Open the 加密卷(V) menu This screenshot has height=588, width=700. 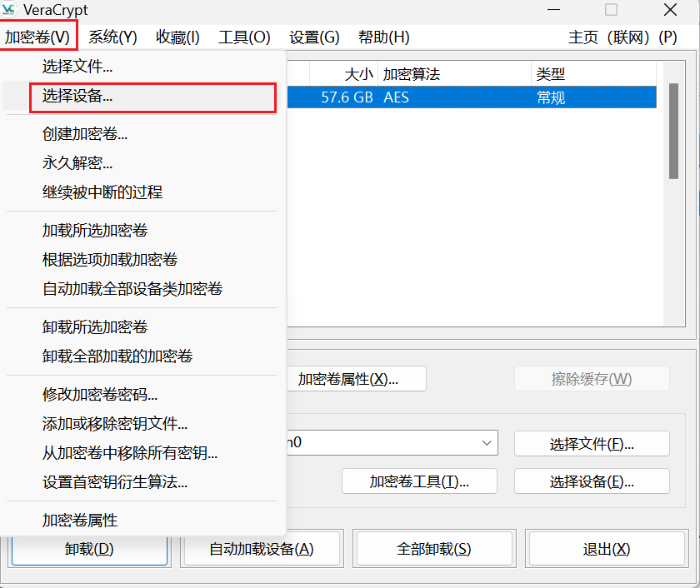click(x=38, y=37)
